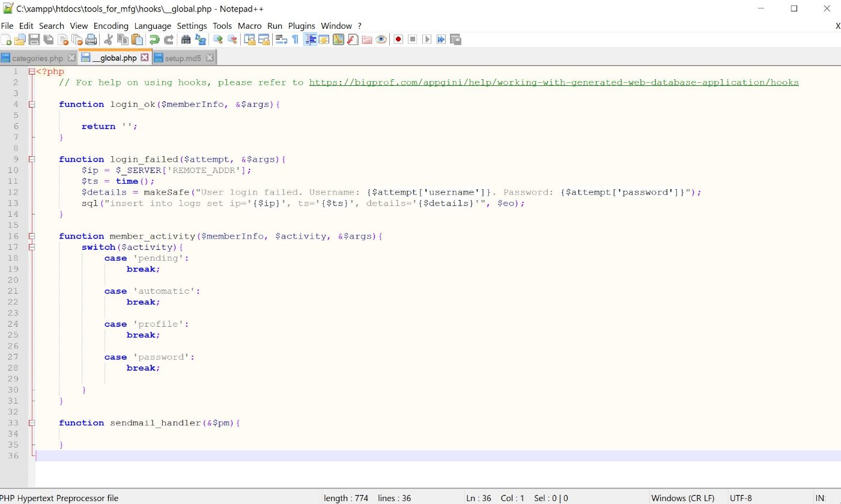Open the bigprof.com hooks help link
Image resolution: width=841 pixels, height=504 pixels.
554,82
